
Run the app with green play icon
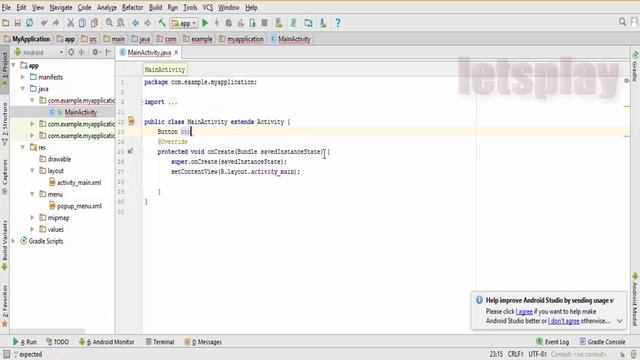[205, 23]
